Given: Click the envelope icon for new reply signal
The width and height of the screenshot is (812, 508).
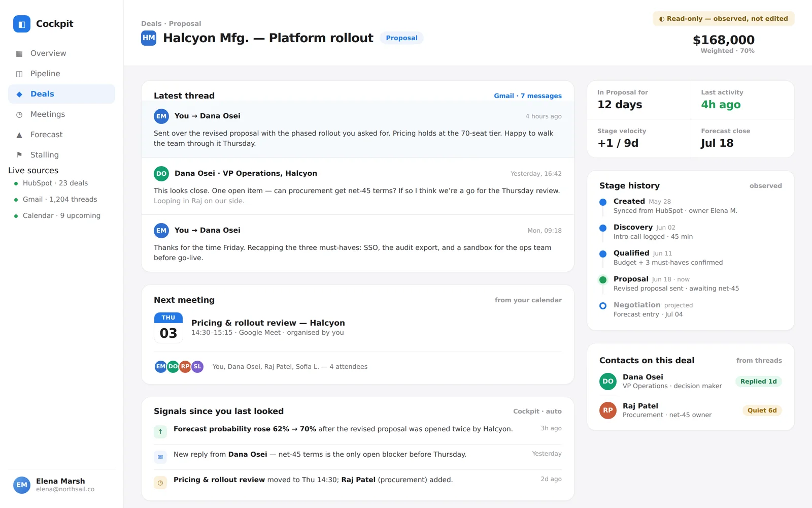Looking at the screenshot, I should click(160, 457).
